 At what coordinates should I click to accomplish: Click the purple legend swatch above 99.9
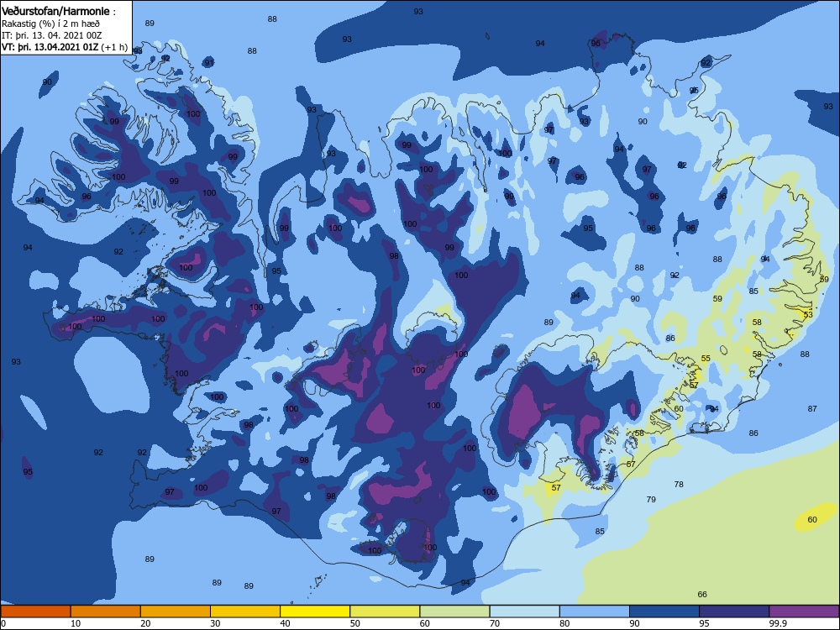click(804, 612)
